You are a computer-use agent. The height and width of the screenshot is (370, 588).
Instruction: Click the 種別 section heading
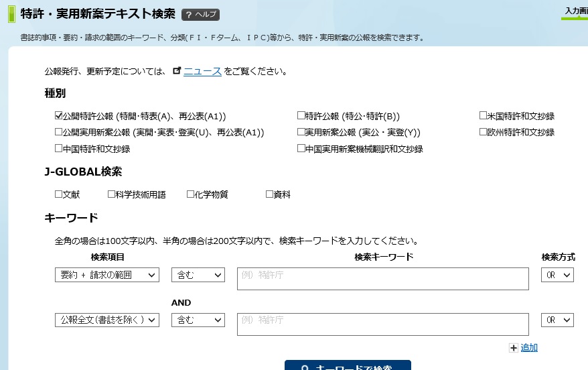[x=55, y=93]
